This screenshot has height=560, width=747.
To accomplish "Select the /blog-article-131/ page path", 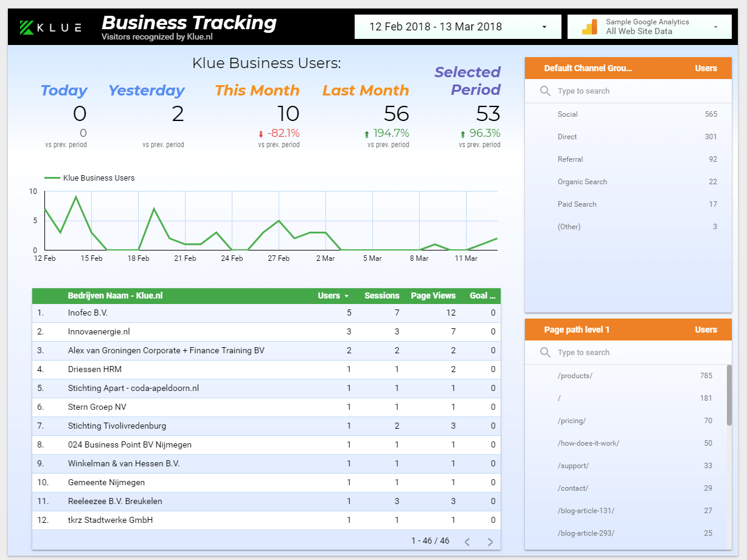I will tap(625, 511).
